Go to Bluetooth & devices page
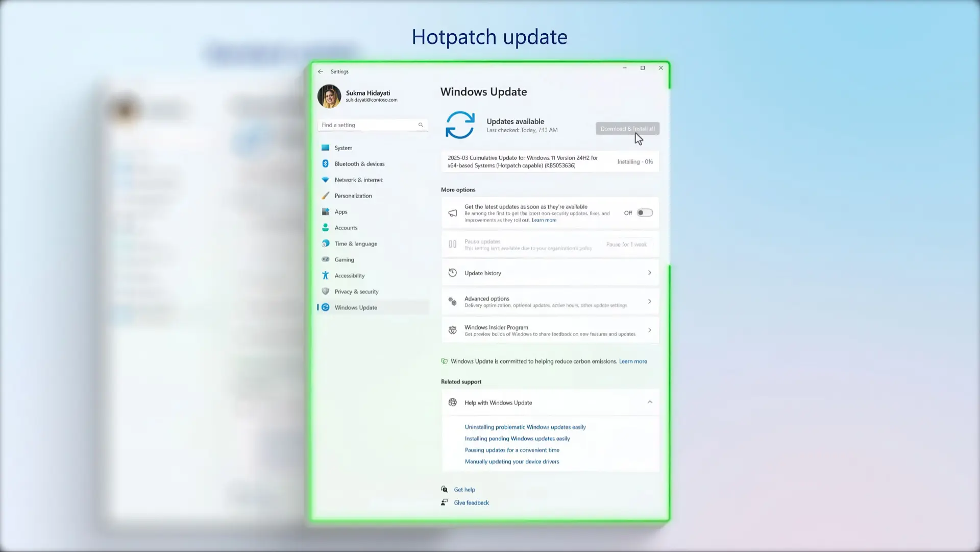 (x=360, y=164)
